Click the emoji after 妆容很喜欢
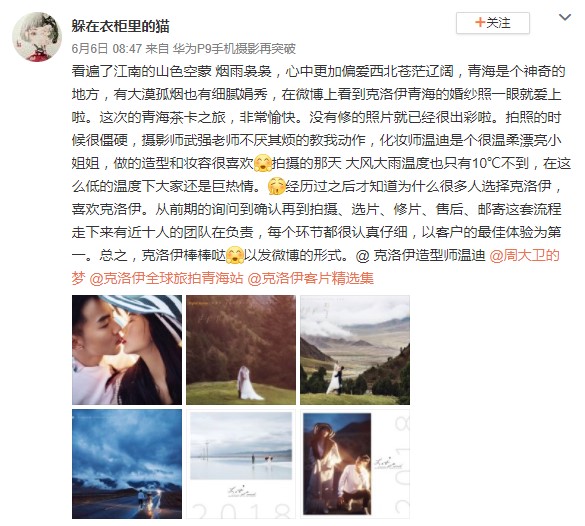585x526 pixels. click(x=263, y=163)
